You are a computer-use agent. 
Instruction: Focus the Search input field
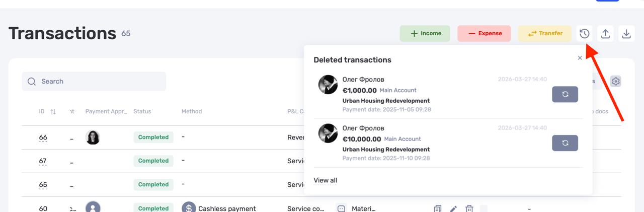coord(94,81)
